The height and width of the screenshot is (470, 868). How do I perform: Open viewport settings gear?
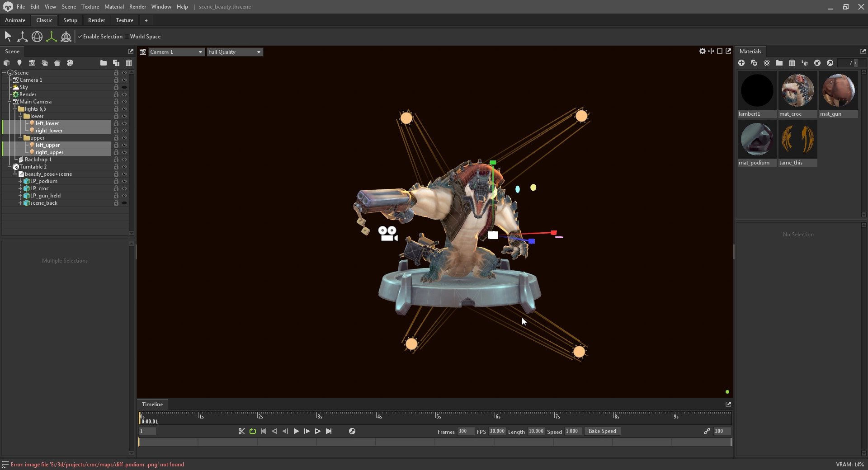(702, 51)
